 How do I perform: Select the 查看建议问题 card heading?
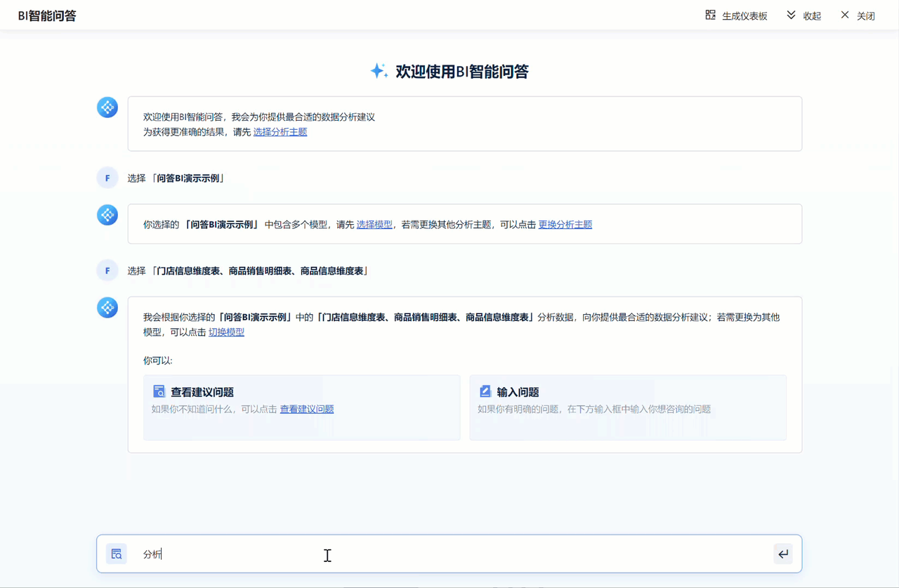202,392
